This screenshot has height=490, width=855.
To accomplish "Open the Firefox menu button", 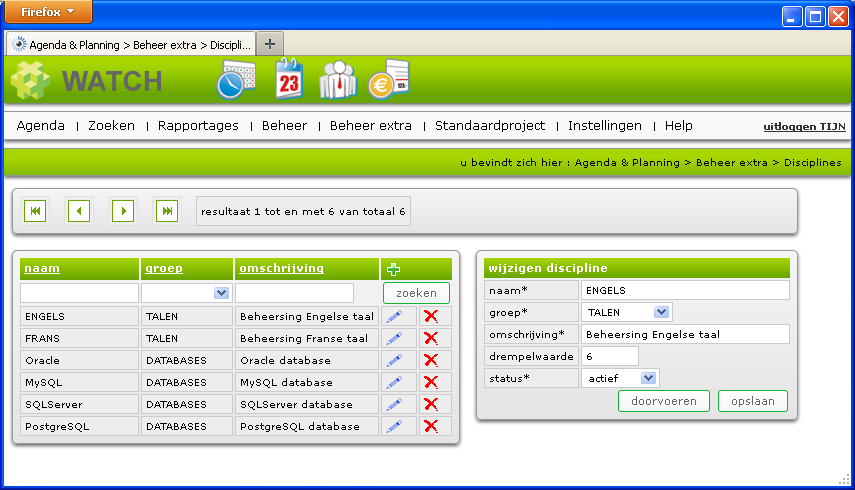I will 48,11.
